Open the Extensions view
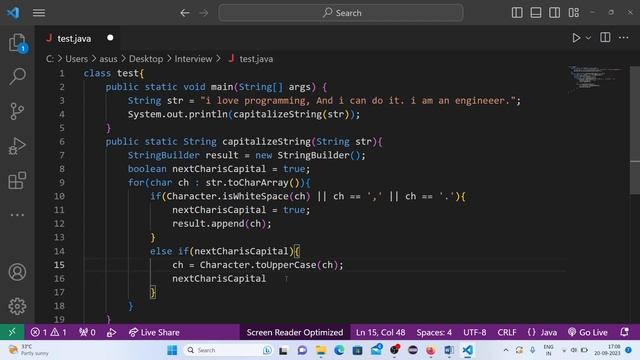The width and height of the screenshot is (640, 360). pos(17,180)
